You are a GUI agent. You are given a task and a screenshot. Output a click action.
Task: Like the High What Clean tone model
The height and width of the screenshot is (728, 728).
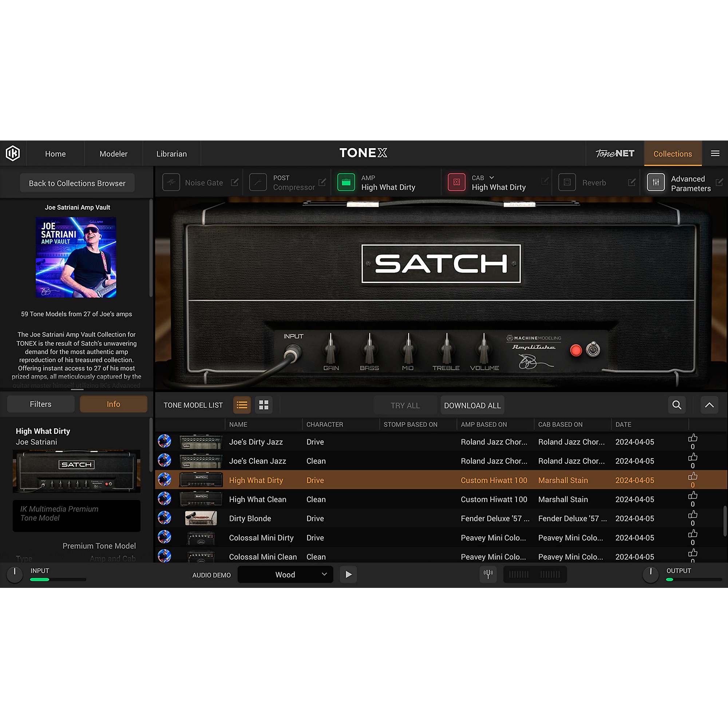(693, 495)
